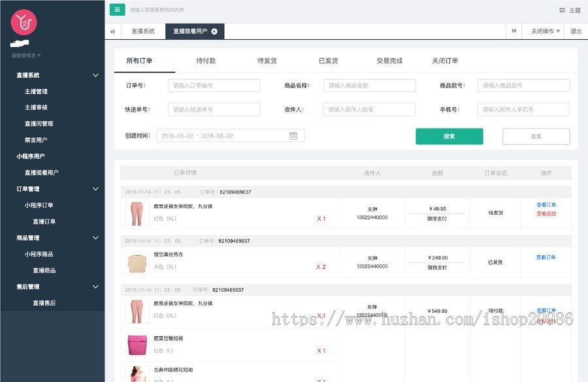Screen dimensions: 588x382
Task: Open the 超级管理员 role dropdown
Action: [x=26, y=56]
